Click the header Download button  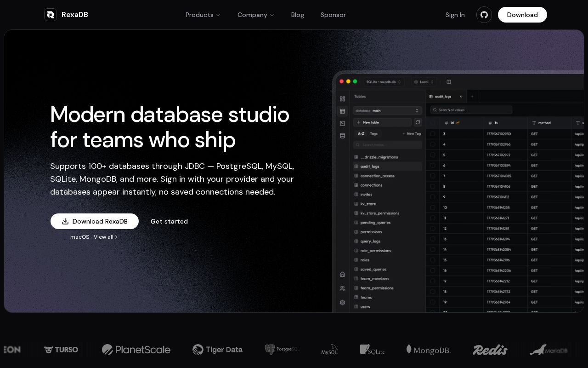pos(522,15)
